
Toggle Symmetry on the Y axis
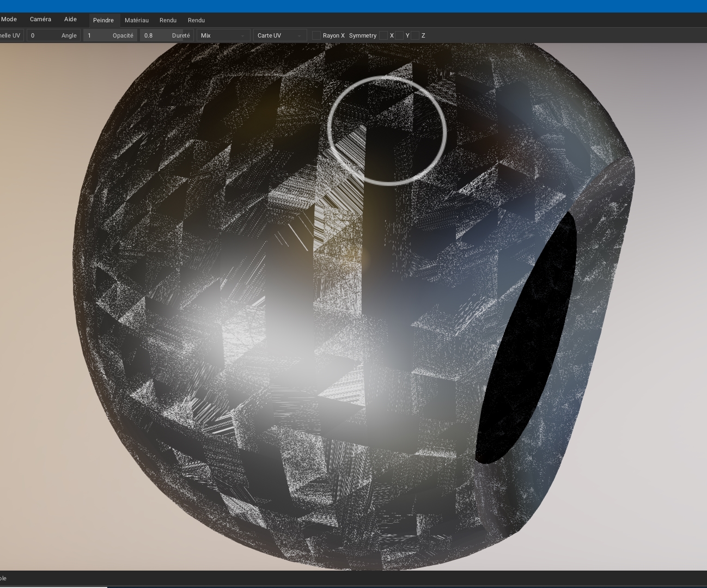click(399, 35)
